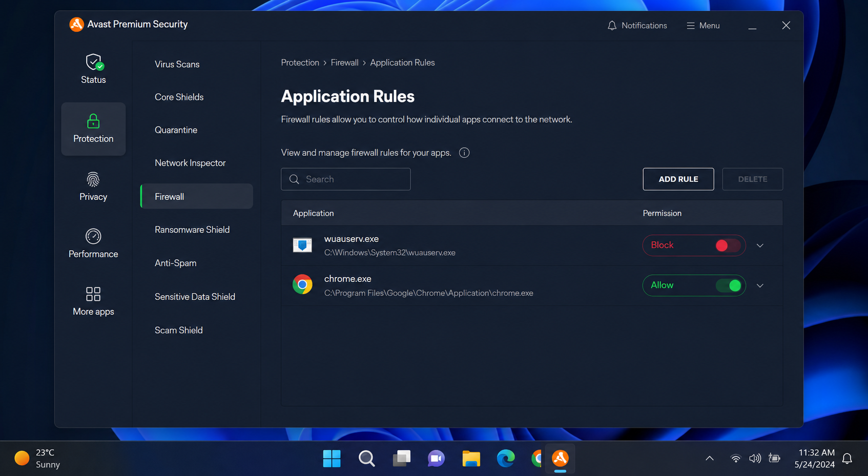This screenshot has width=868, height=476.
Task: Click the path C:\Windows\System32\wuauserv.exe
Action: [x=390, y=253]
